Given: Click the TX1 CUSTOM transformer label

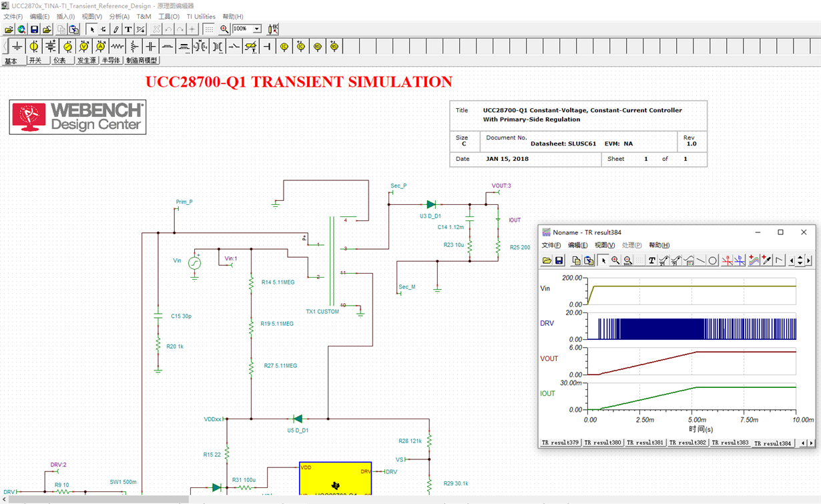Looking at the screenshot, I should (322, 312).
